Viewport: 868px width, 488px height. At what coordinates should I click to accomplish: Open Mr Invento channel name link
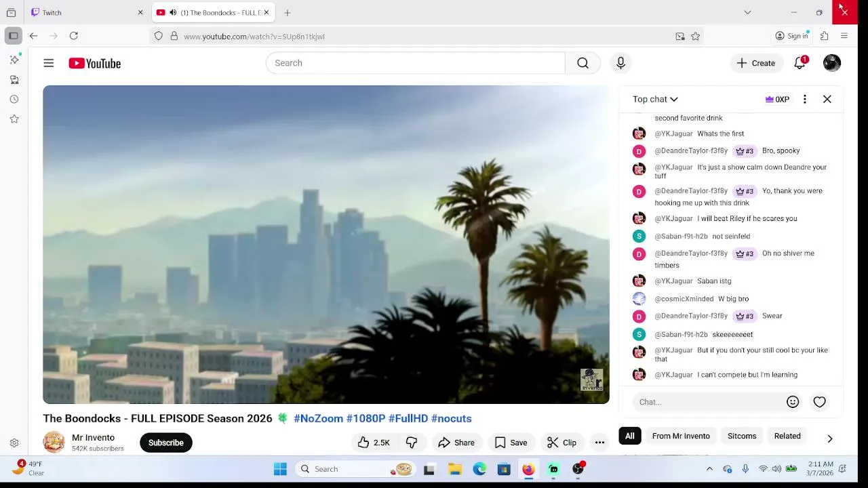(x=94, y=438)
